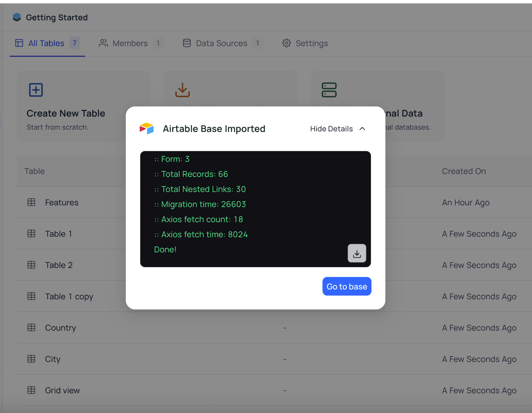532x413 pixels.
Task: Open the Data Sources tab
Action: pyautogui.click(x=221, y=43)
